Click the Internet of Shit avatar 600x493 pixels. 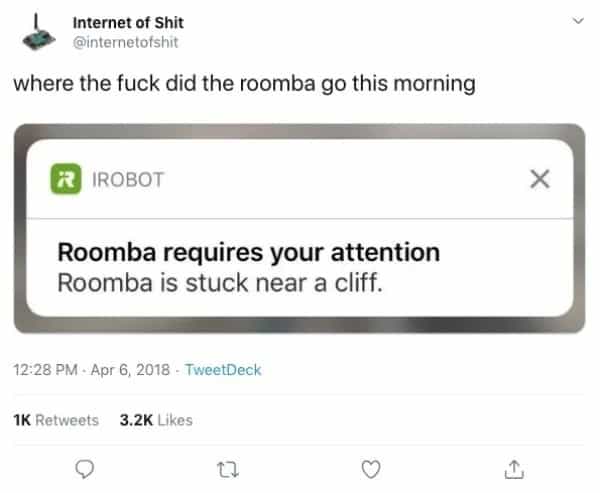click(x=38, y=32)
